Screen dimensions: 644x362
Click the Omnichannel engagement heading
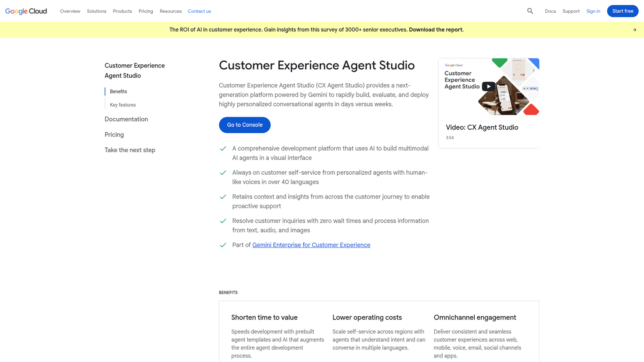pyautogui.click(x=475, y=318)
